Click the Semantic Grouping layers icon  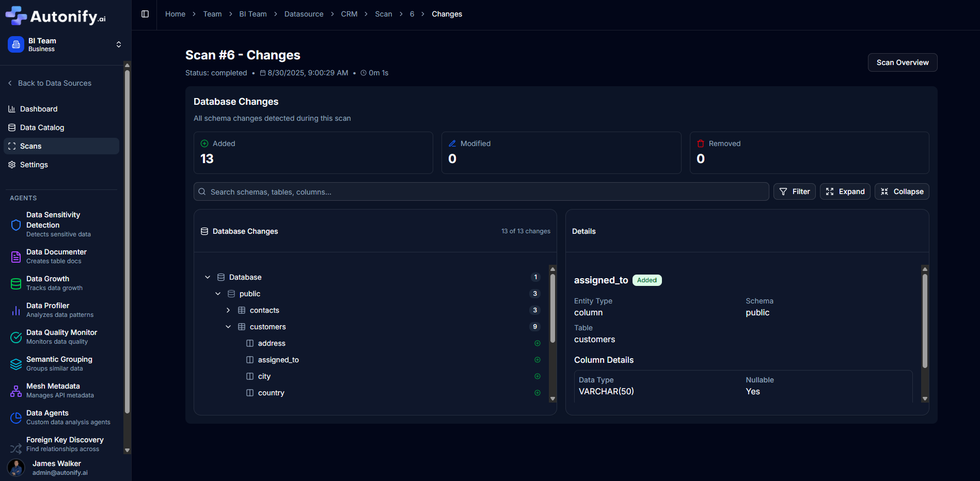(16, 364)
